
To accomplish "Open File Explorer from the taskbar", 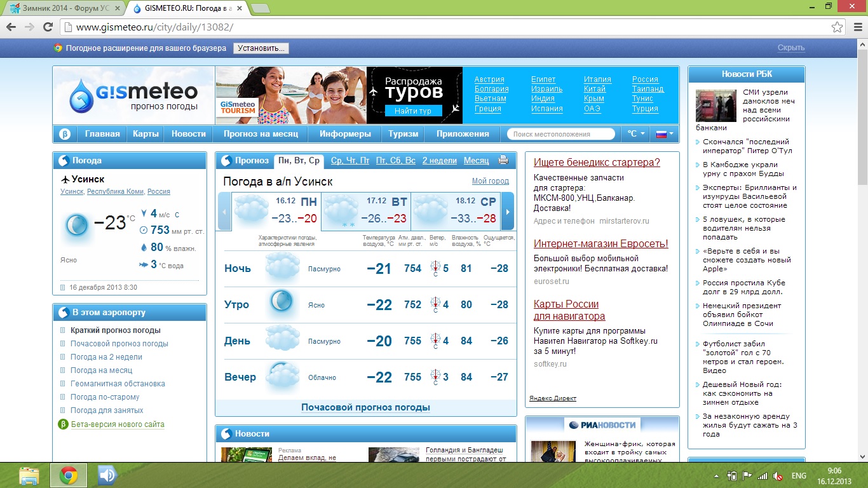I will click(30, 475).
